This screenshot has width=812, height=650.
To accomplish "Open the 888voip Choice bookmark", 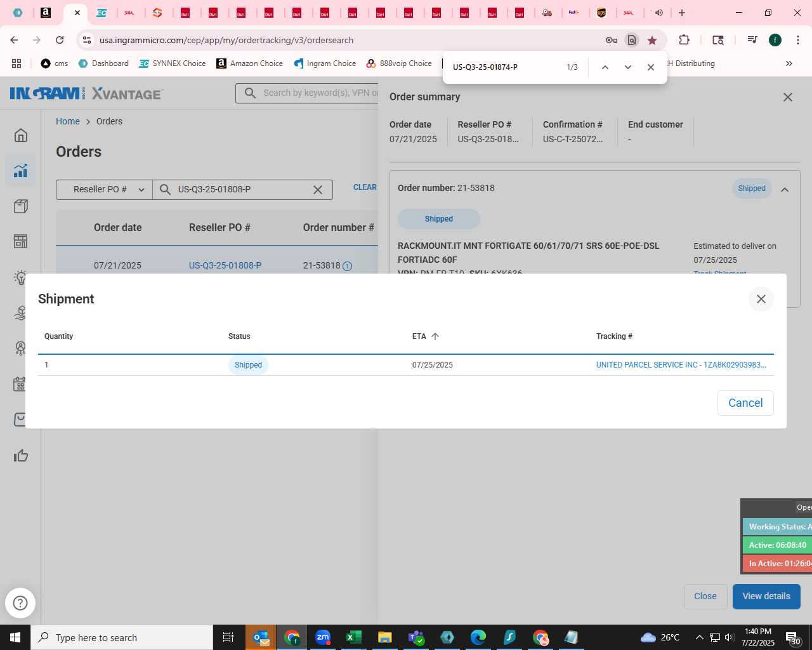I will click(x=399, y=63).
